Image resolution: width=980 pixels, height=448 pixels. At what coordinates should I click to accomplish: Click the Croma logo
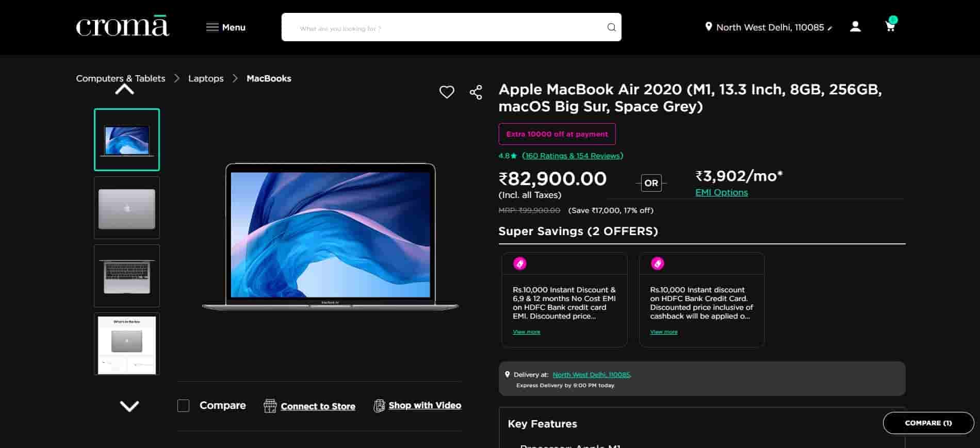pos(123,27)
